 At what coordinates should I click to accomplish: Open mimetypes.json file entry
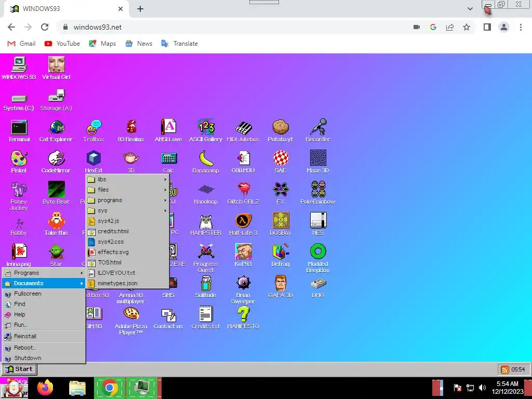(x=128, y=283)
